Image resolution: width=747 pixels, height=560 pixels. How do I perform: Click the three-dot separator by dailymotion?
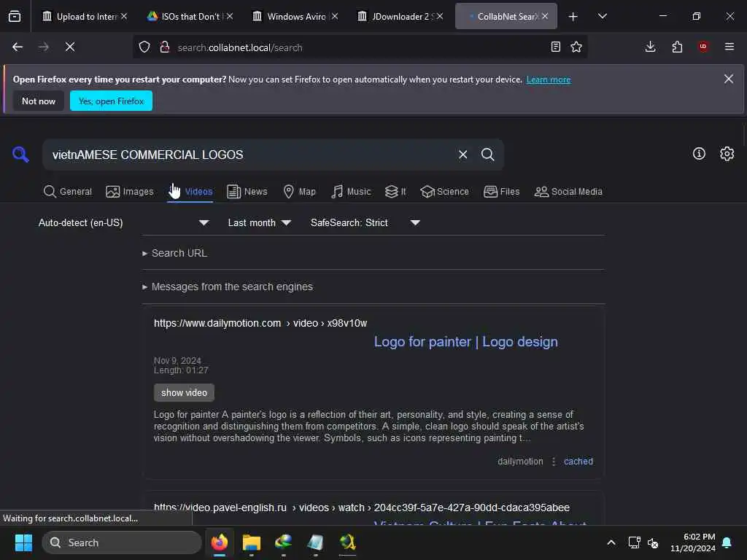(554, 462)
